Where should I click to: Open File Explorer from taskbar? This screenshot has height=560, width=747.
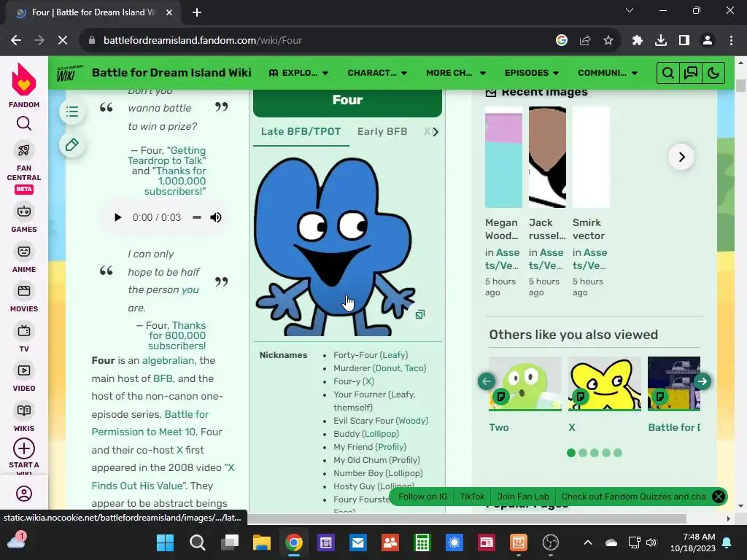(262, 542)
